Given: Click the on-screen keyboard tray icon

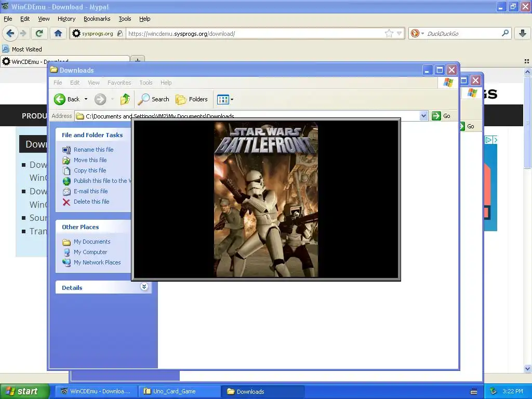Looking at the screenshot, I should [474, 392].
